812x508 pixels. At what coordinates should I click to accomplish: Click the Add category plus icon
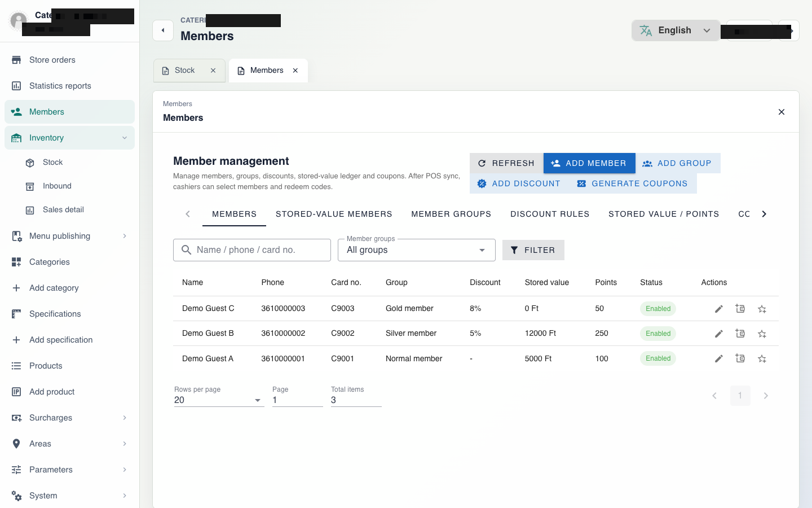click(16, 288)
